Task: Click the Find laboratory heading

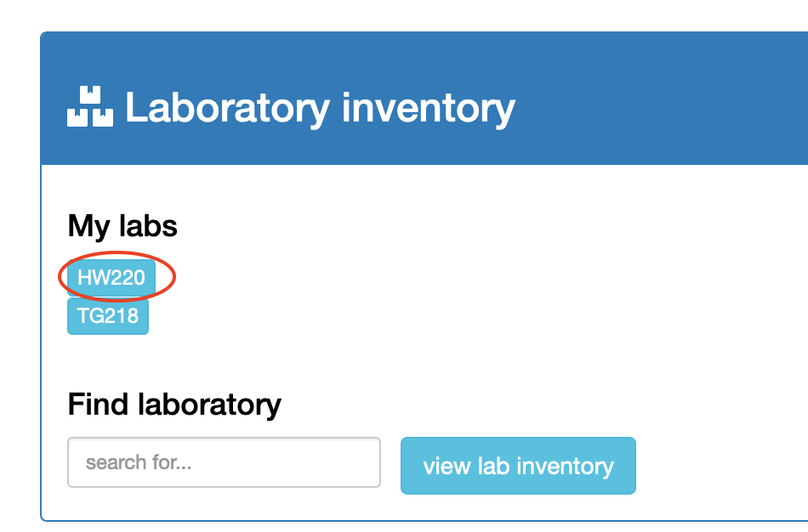Action: point(174,404)
